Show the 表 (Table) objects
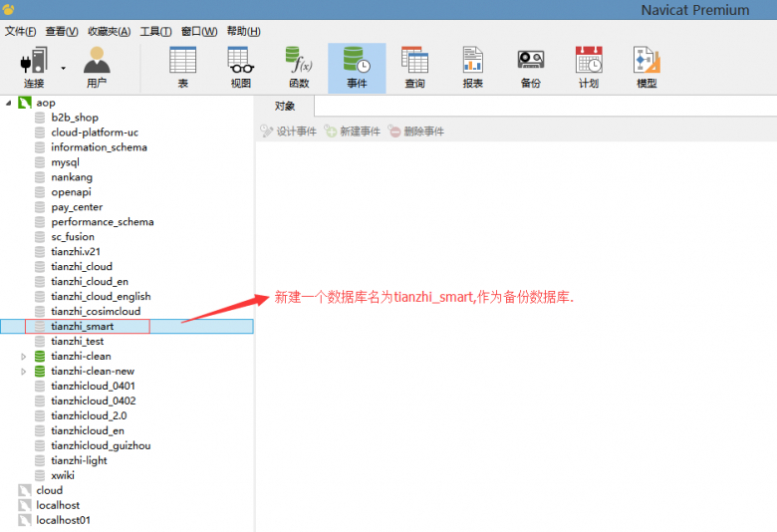This screenshot has height=532, width=777. pyautogui.click(x=183, y=68)
